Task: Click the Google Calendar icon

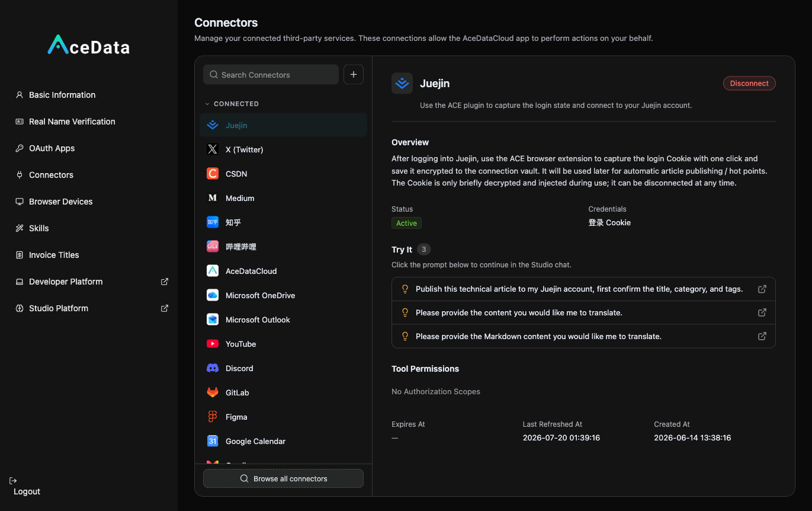Action: [213, 441]
